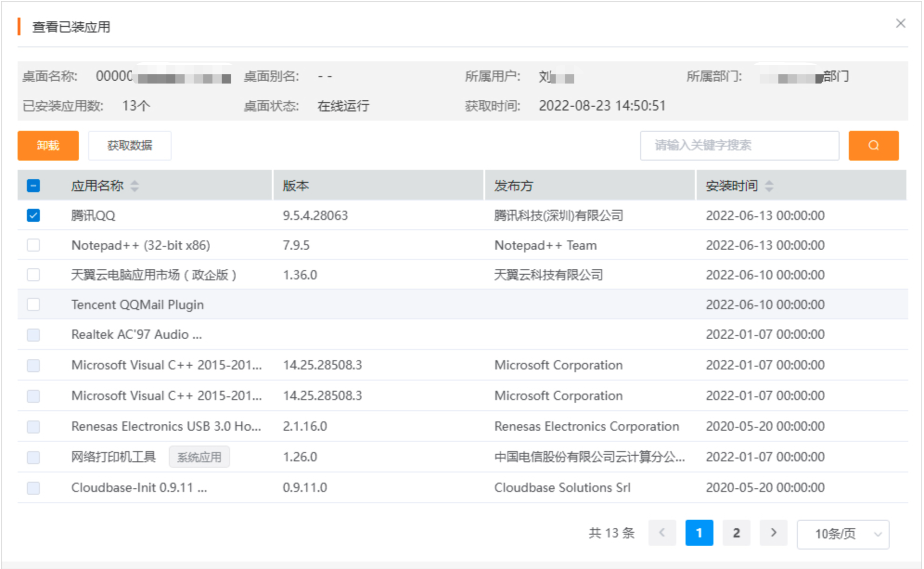Screen dimensions: 924x569
Task: Select the Tencent QQMail Plugin row
Action: click(x=33, y=304)
